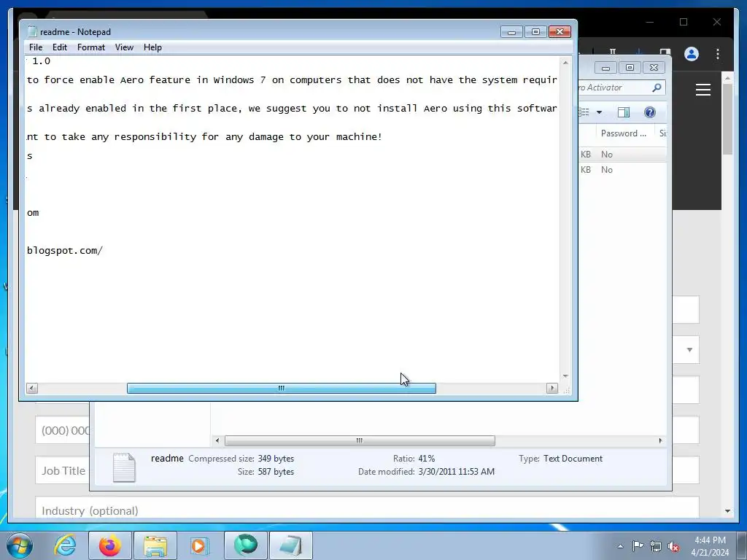This screenshot has height=560, width=747.
Task: Show hidden tray icons arrow
Action: [x=620, y=546]
